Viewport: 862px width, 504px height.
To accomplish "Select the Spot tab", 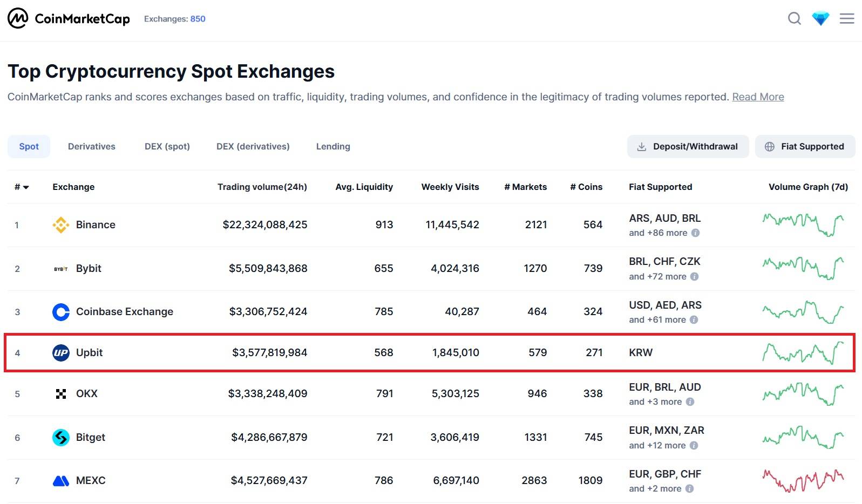I will click(29, 147).
